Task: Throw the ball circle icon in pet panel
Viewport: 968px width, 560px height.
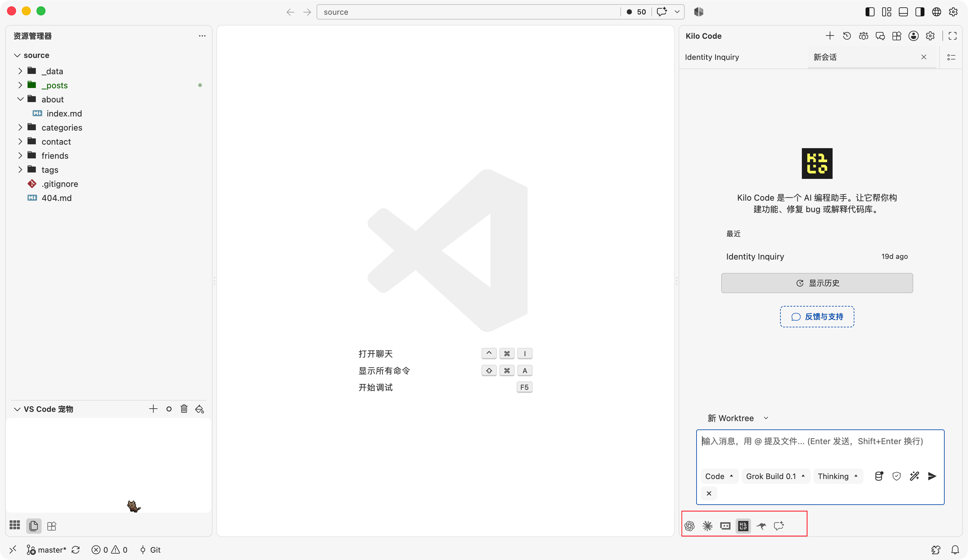Action: [x=169, y=409]
